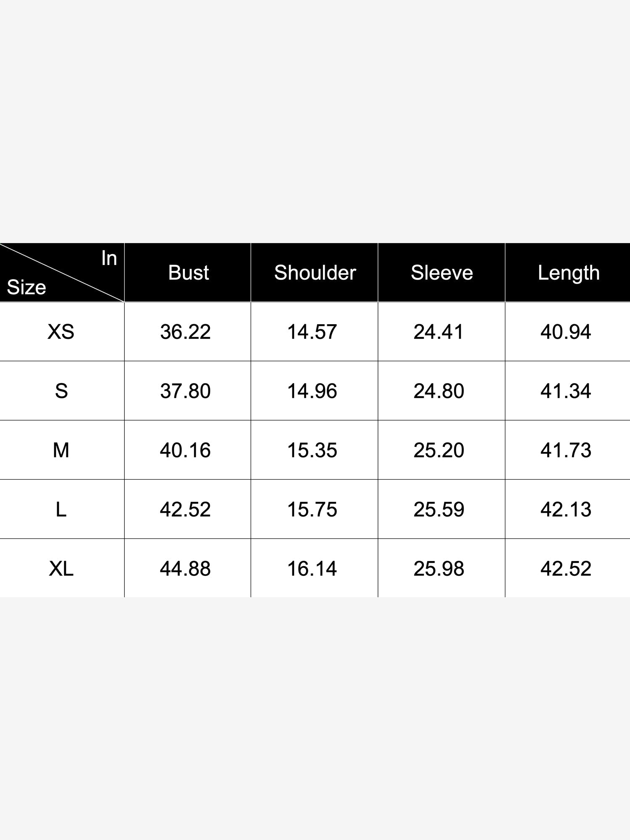Click the Shoulder column header

pyautogui.click(x=315, y=273)
